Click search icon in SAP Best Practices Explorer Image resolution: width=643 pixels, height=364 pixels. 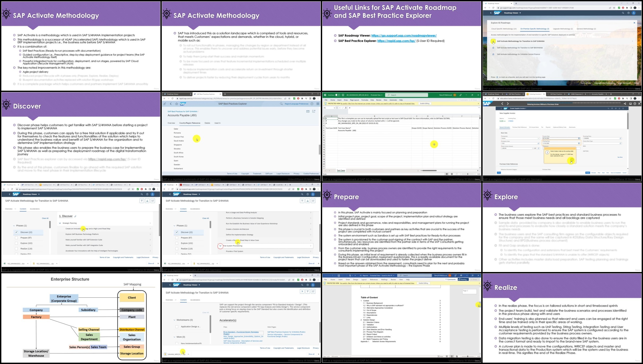click(x=281, y=104)
